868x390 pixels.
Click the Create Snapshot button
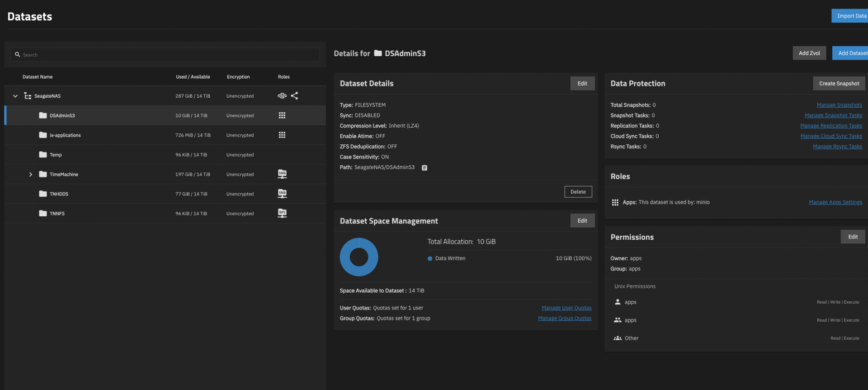point(839,83)
